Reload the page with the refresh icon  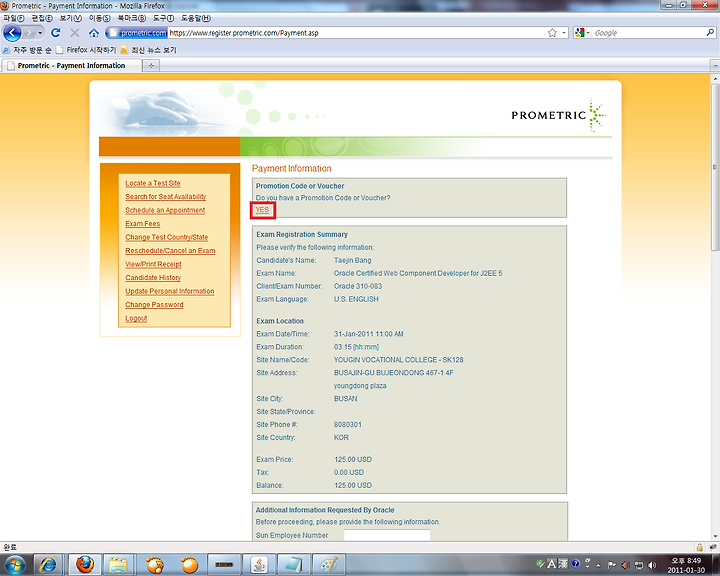(56, 33)
